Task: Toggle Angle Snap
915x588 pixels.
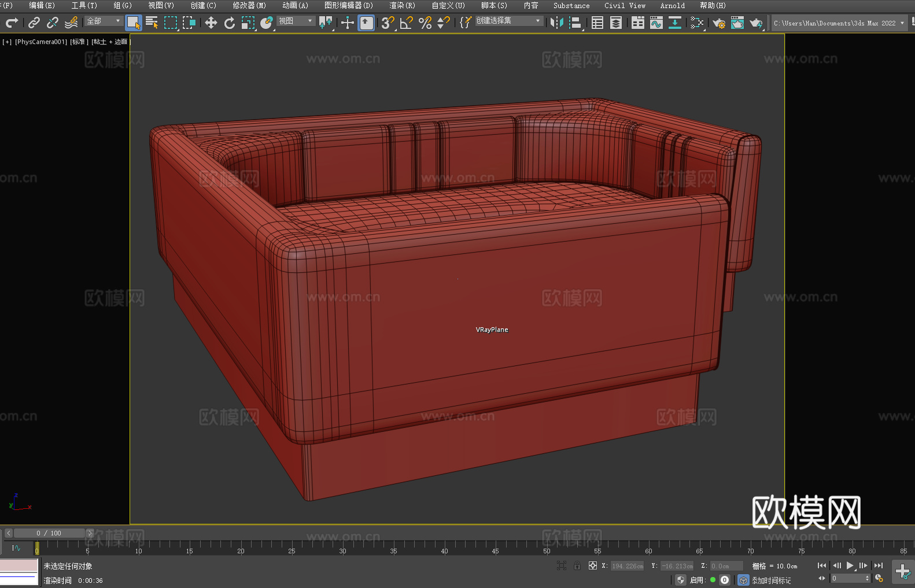Action: [x=407, y=23]
